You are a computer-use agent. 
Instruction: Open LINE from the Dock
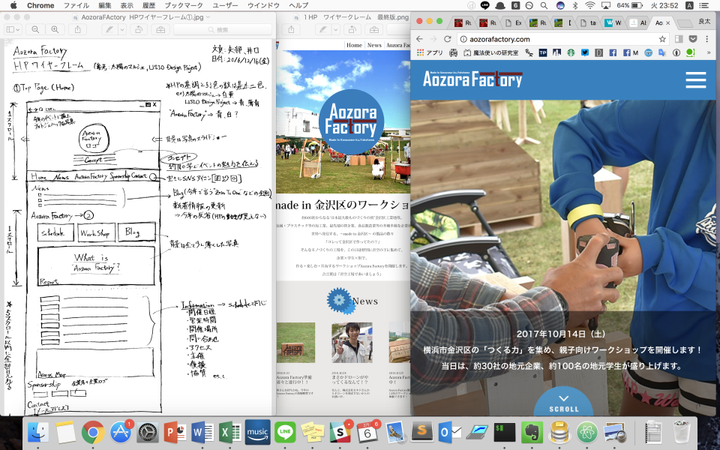click(285, 432)
